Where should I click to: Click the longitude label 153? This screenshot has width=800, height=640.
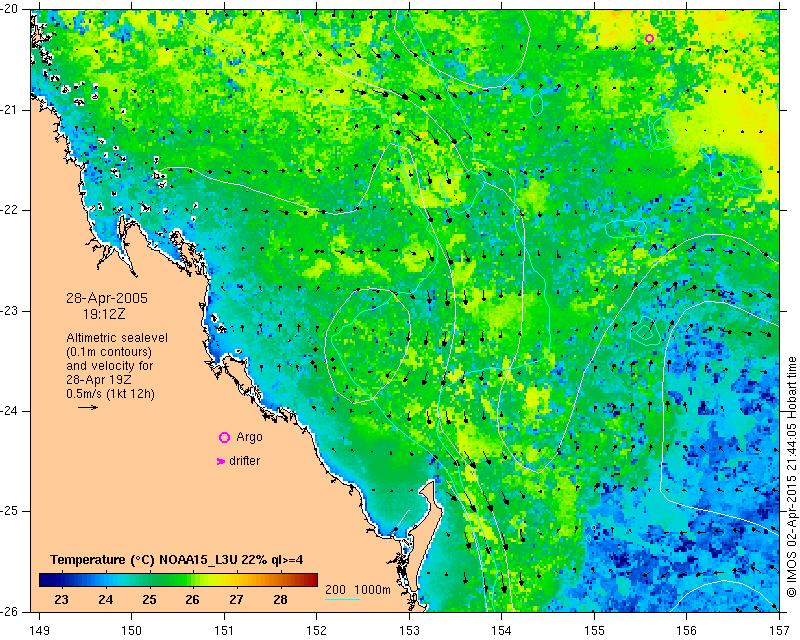409,630
